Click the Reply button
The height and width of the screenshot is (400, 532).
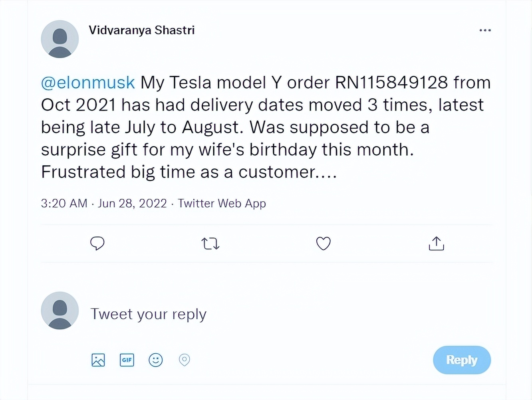pyautogui.click(x=462, y=360)
